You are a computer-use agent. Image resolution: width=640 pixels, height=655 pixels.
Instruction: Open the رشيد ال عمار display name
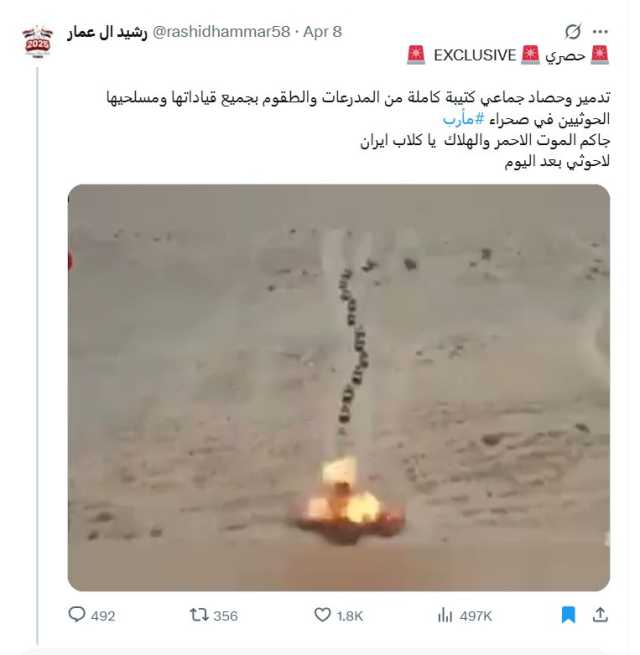[x=107, y=32]
